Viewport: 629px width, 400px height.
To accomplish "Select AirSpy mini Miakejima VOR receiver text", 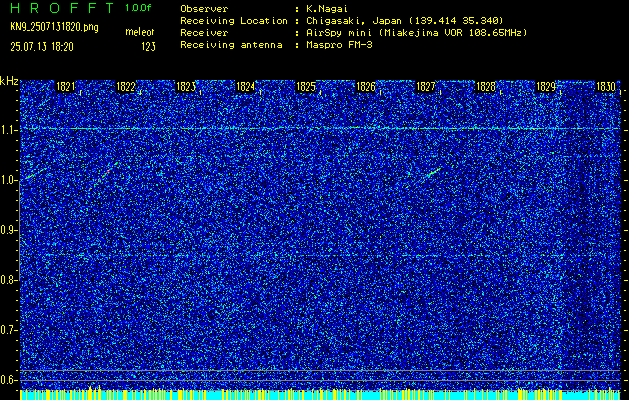I will [416, 33].
